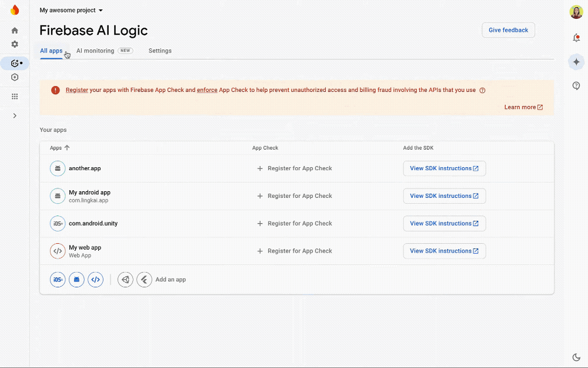588x368 pixels.
Task: Add a Web app via its code icon
Action: pos(95,280)
